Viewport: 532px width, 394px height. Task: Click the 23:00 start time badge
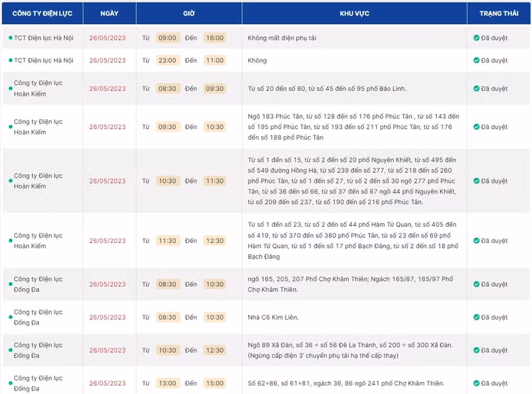point(167,61)
